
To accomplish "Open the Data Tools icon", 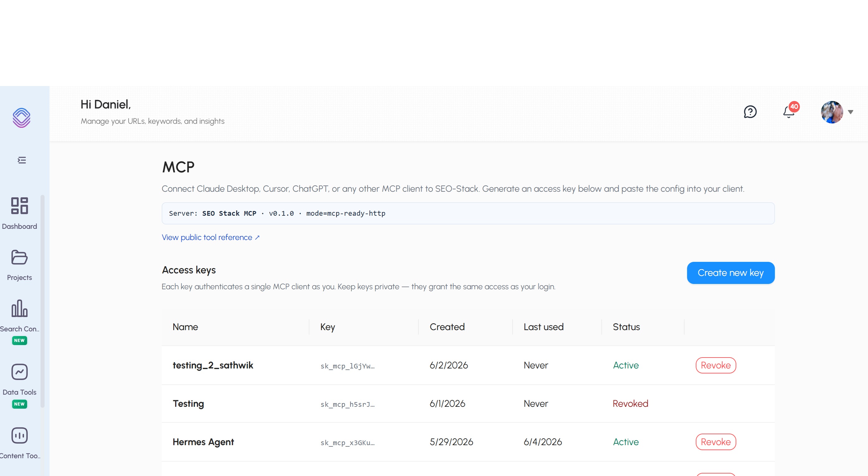I will 20,372.
